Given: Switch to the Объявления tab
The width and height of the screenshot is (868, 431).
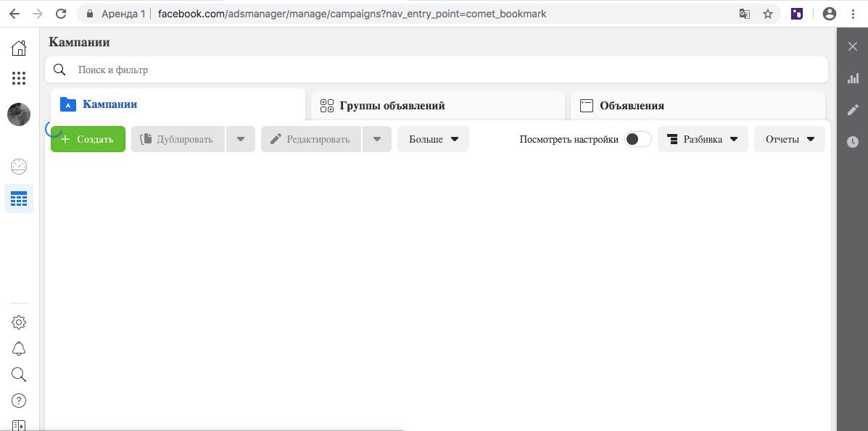Looking at the screenshot, I should click(698, 106).
